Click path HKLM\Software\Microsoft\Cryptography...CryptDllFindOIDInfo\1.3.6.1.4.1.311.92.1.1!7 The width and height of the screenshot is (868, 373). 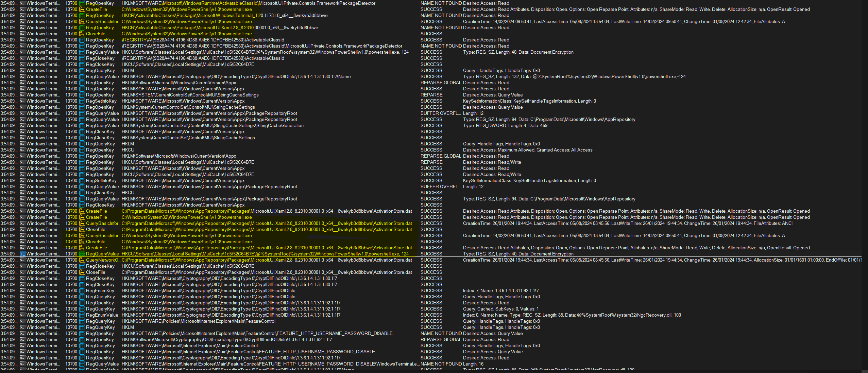point(227,339)
